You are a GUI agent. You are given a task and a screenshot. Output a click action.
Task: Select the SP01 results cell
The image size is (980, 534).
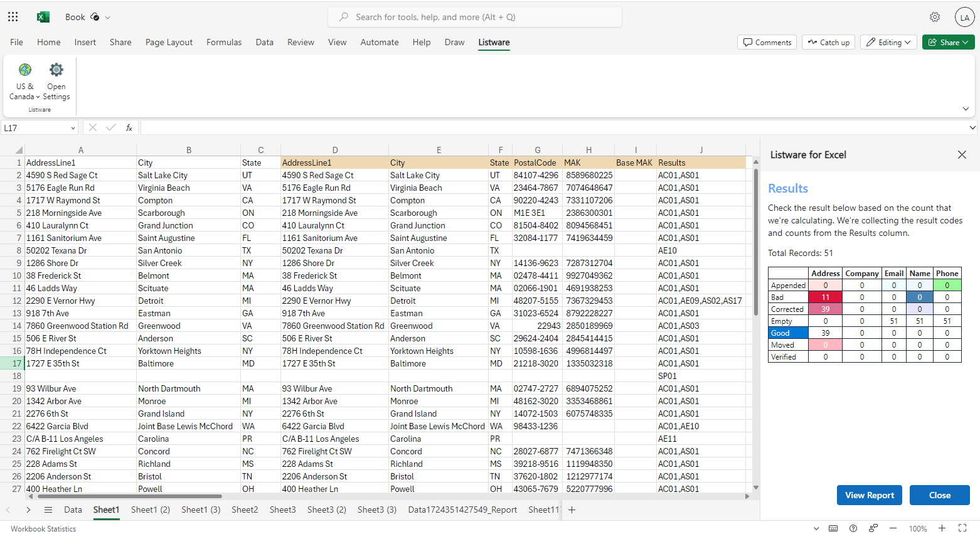701,376
